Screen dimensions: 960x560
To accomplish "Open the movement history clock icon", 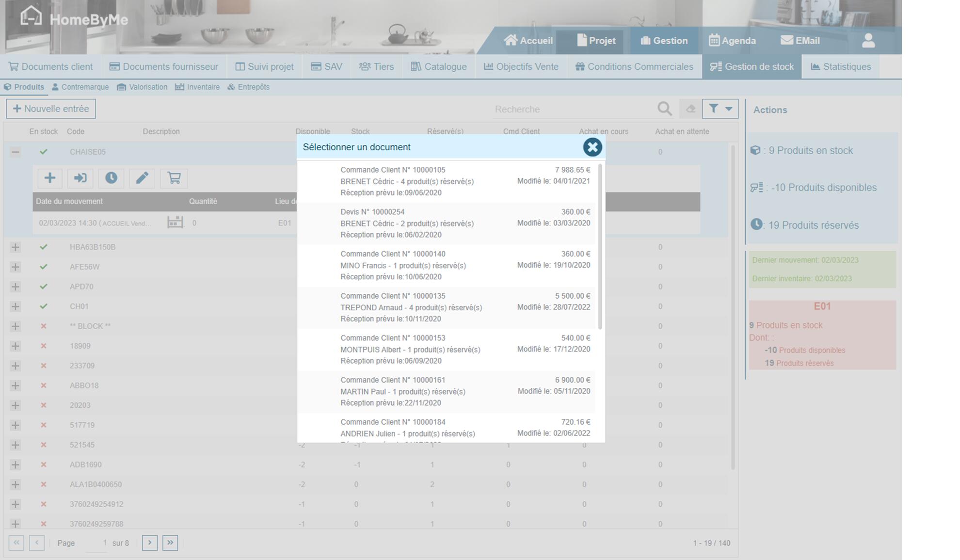I will (x=111, y=178).
